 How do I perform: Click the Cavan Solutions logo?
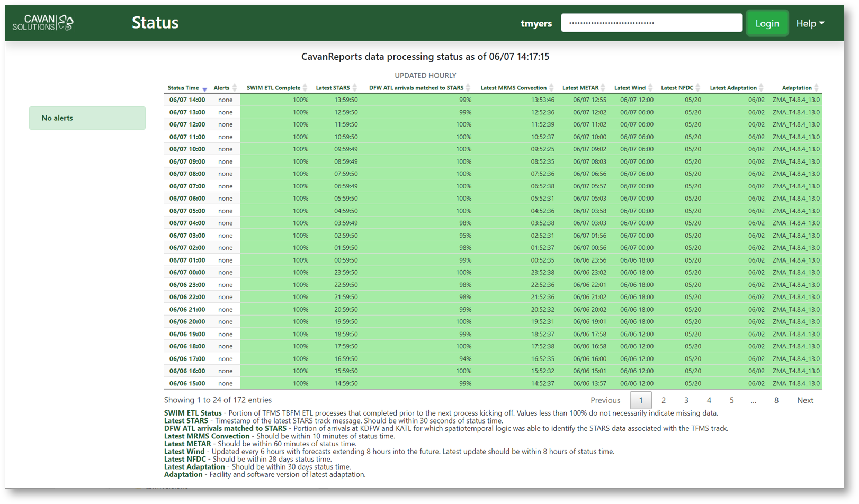point(43,23)
